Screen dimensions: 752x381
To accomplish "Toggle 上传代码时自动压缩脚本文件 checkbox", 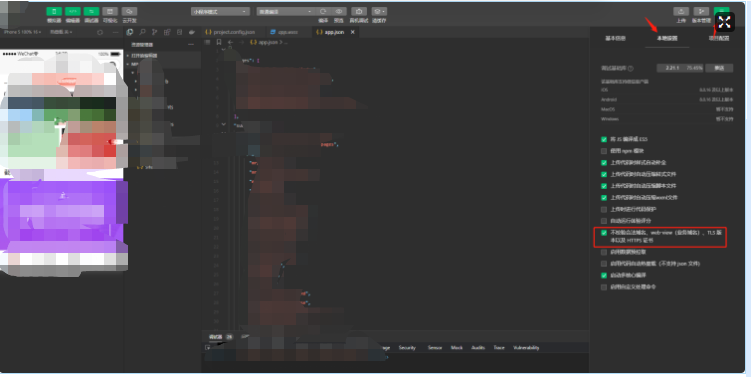I will 604,186.
